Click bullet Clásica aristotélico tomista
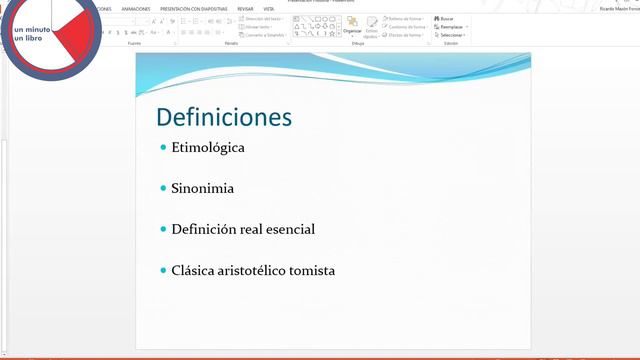 pyautogui.click(x=253, y=270)
